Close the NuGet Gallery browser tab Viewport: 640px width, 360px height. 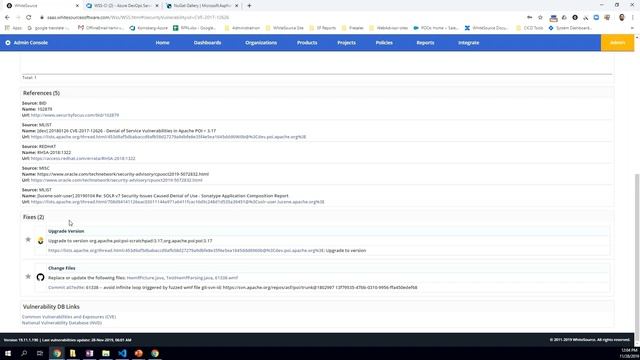pos(236,6)
